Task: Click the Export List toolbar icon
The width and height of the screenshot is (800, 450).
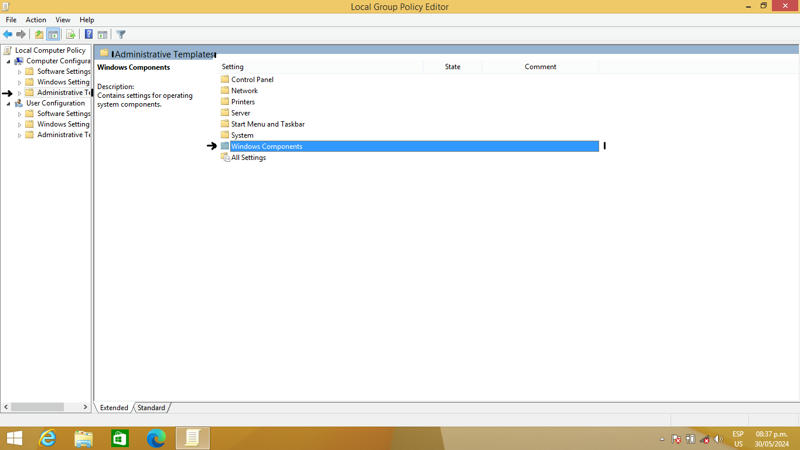Action: pyautogui.click(x=71, y=35)
